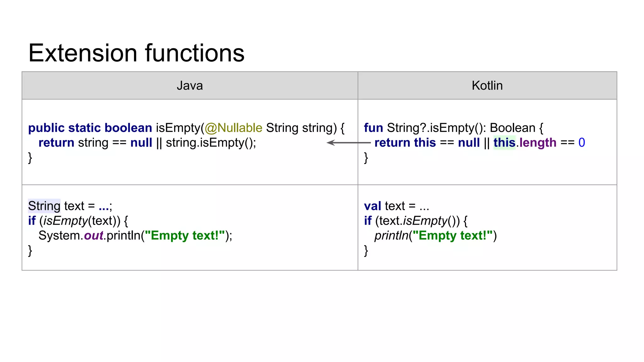Click the 'Extension functions' slide title
This screenshot has height=362, width=644.
click(136, 53)
